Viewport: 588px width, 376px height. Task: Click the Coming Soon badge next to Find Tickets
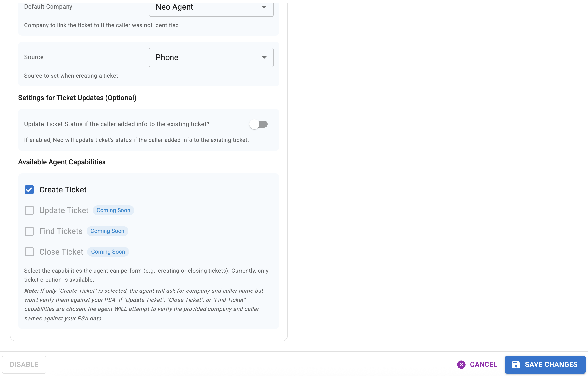pyautogui.click(x=107, y=231)
